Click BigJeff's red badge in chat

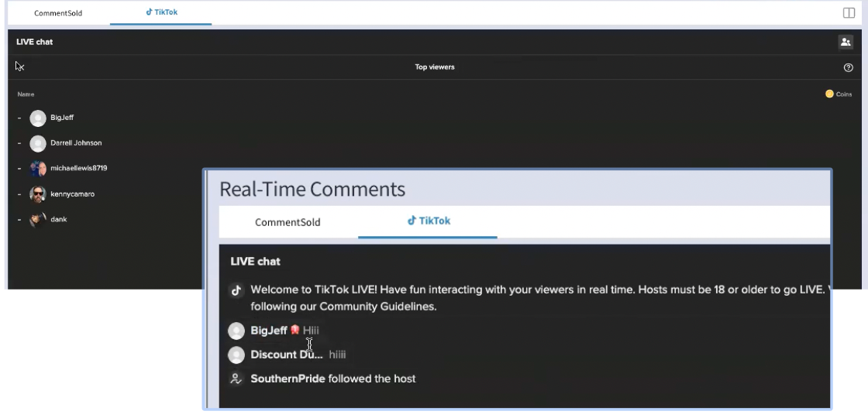pyautogui.click(x=295, y=331)
